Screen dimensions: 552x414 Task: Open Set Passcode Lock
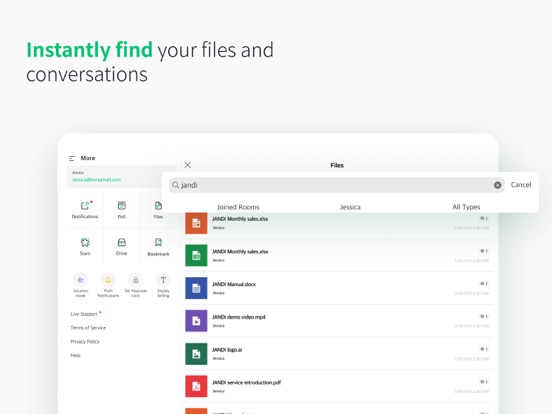[x=136, y=280]
